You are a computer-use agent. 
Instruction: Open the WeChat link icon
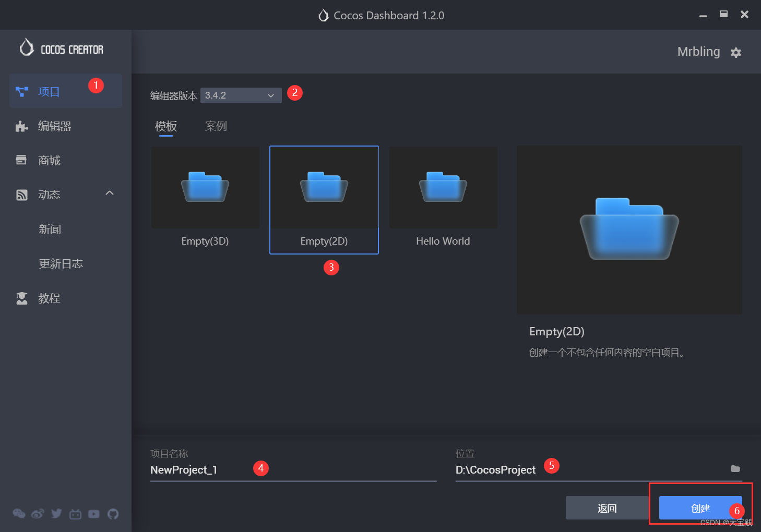tap(19, 514)
